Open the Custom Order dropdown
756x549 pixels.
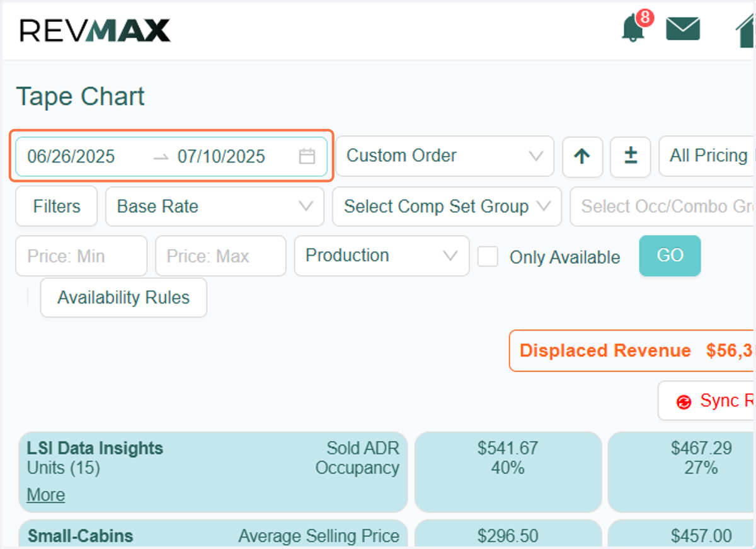[445, 156]
